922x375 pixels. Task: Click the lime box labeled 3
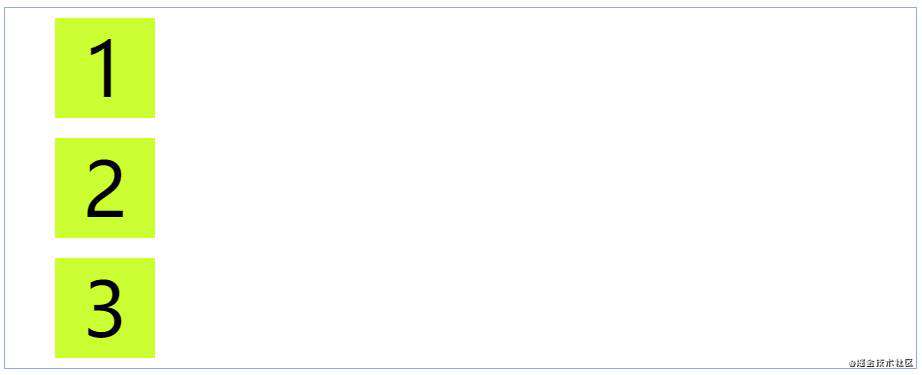(x=105, y=307)
